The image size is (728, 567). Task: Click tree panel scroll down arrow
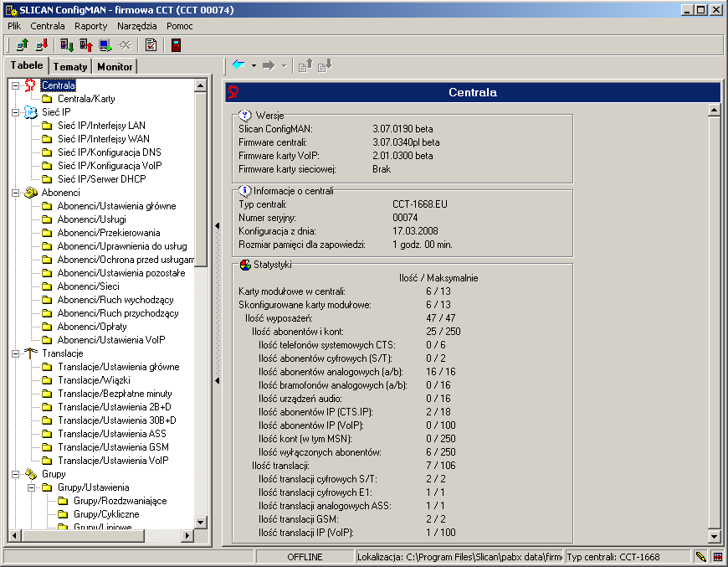click(201, 523)
